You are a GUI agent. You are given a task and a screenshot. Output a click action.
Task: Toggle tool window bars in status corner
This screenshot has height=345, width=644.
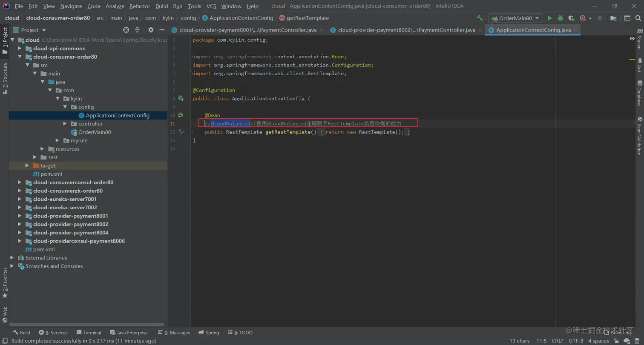pyautogui.click(x=4, y=341)
